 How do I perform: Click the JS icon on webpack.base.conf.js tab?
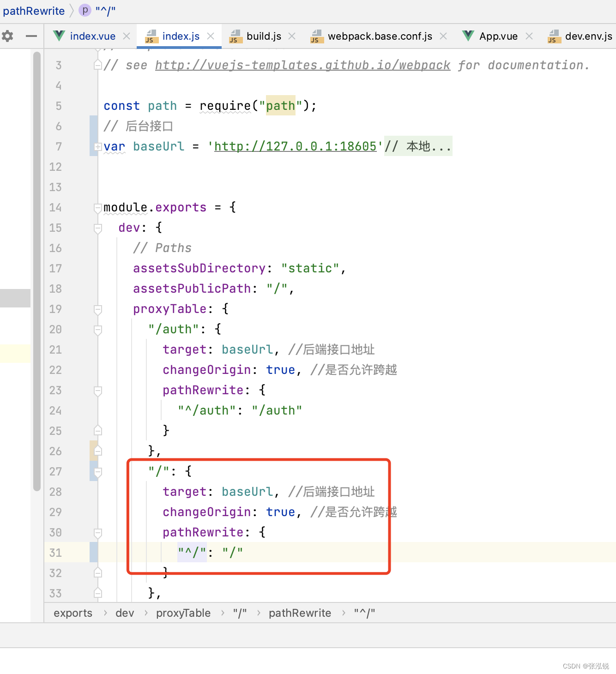point(317,36)
